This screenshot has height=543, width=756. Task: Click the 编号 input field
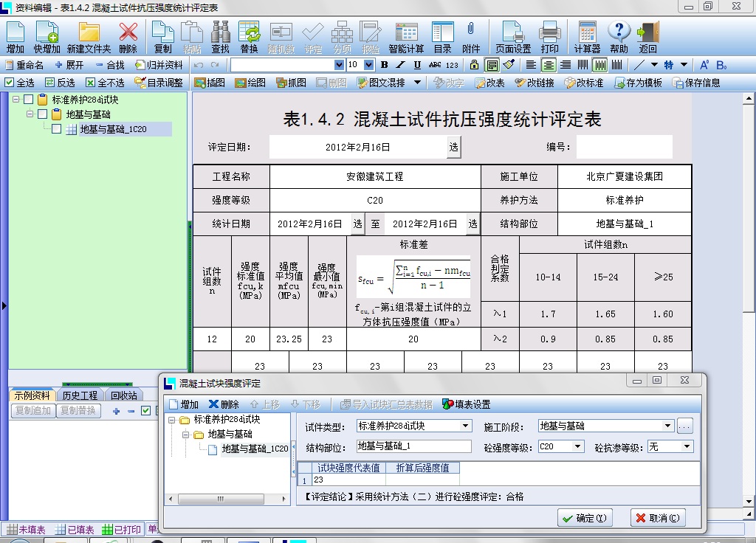[624, 147]
